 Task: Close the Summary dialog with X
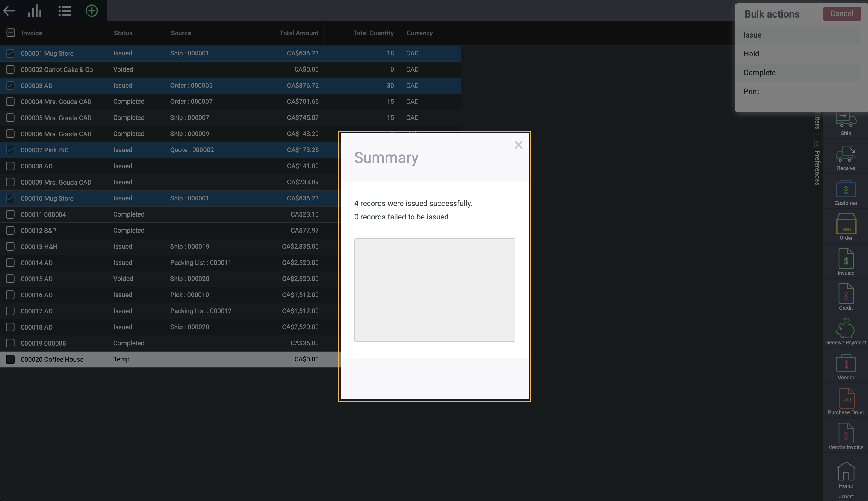(x=518, y=145)
